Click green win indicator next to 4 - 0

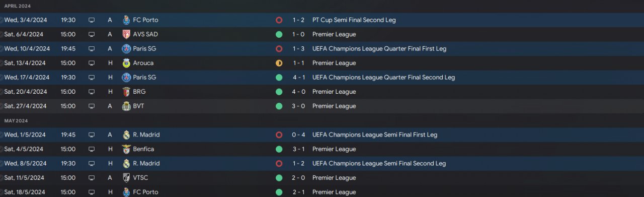279,92
